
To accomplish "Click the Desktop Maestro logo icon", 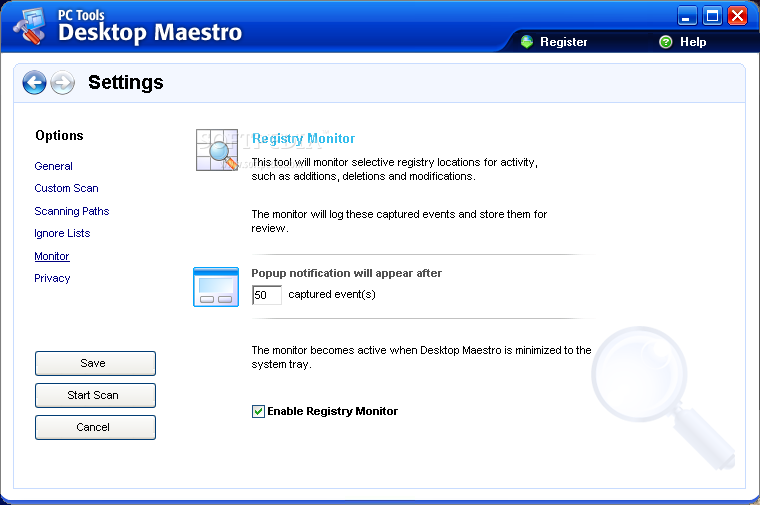I will tap(30, 27).
